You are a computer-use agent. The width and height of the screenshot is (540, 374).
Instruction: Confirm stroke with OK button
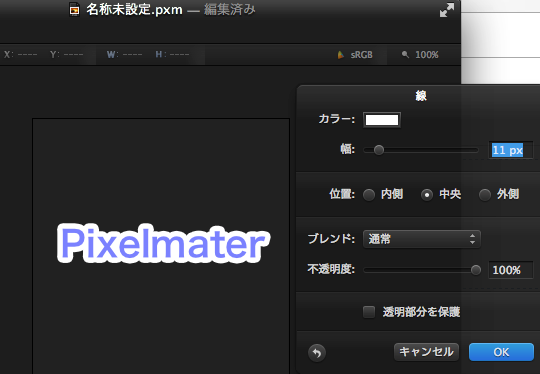(501, 352)
